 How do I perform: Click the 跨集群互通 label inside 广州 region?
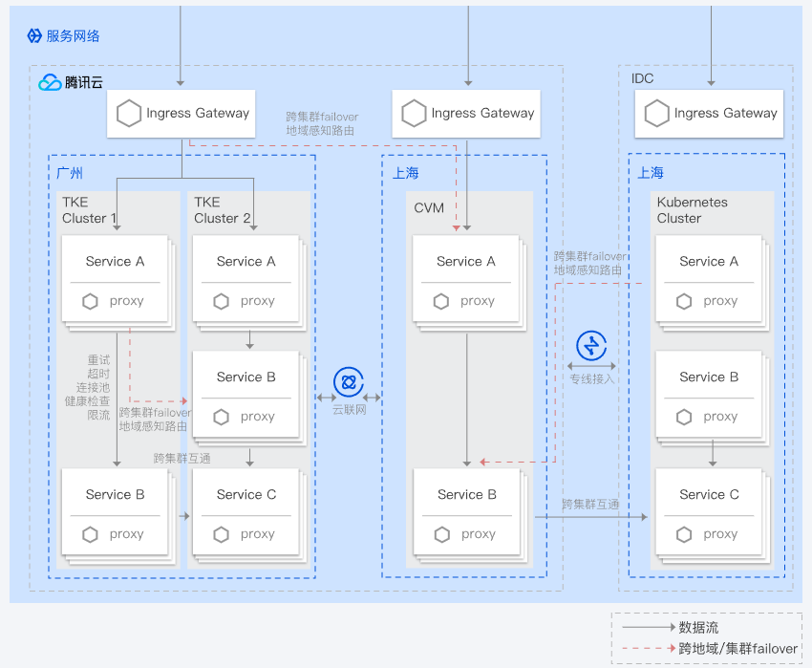182,458
